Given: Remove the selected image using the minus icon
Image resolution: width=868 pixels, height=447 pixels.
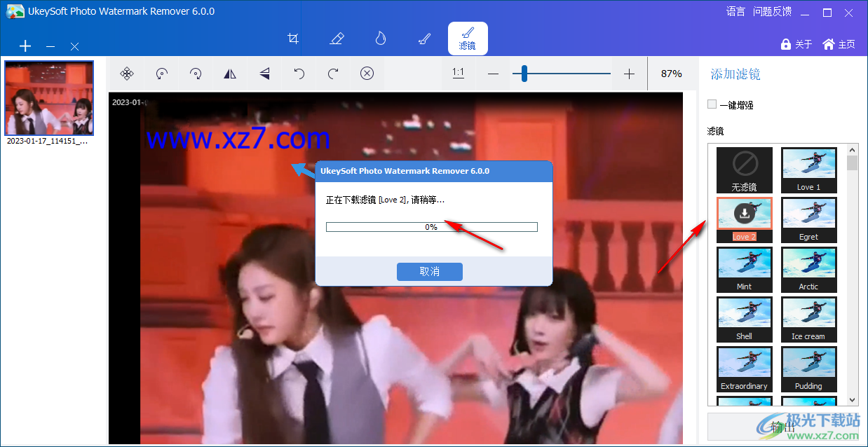Looking at the screenshot, I should point(50,46).
